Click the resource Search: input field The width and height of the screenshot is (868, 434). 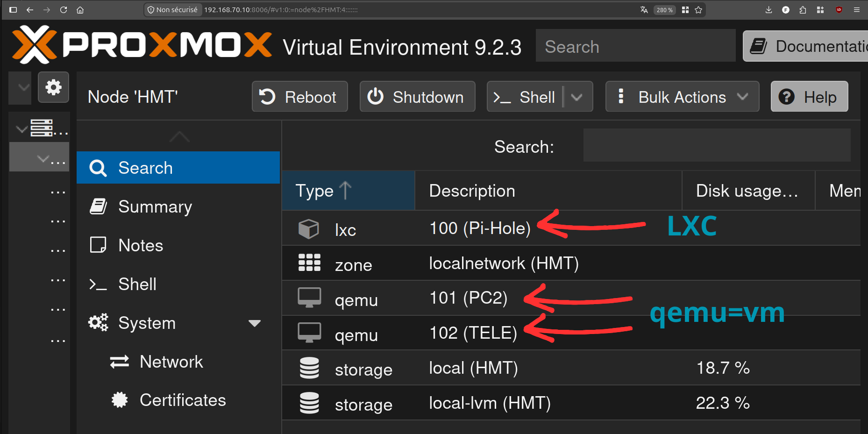(x=717, y=146)
